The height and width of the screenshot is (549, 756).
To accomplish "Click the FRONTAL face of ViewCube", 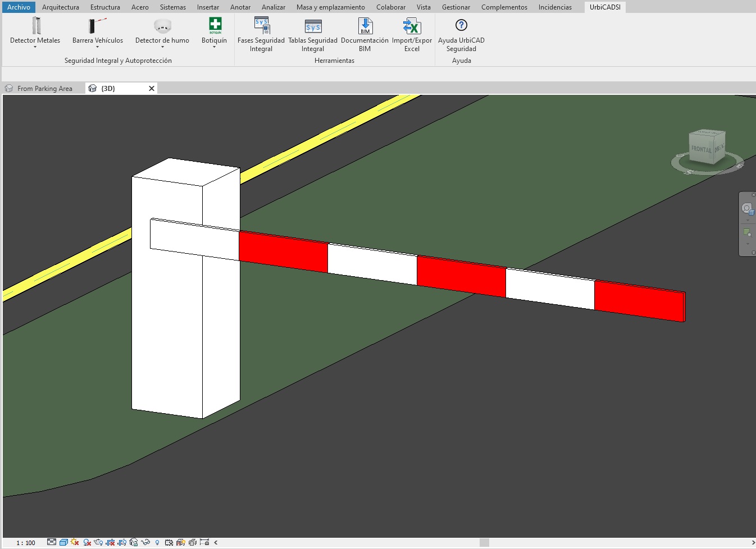I will (701, 149).
